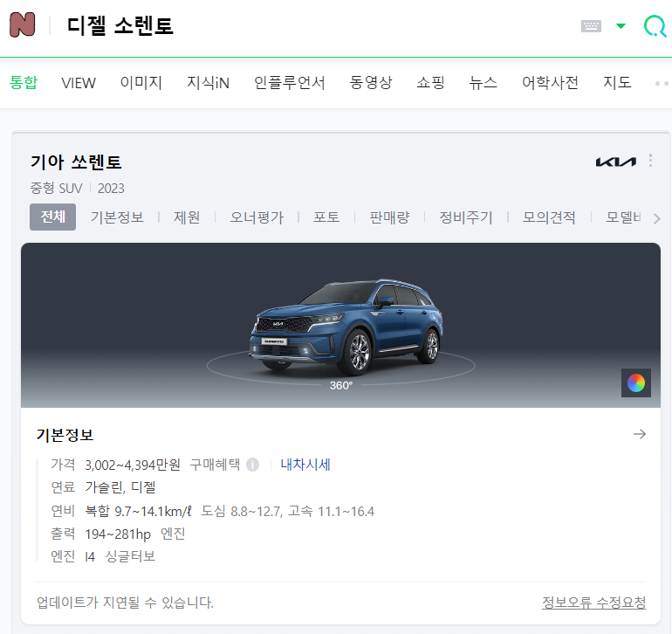Viewport: 672px width, 634px height.
Task: Click the green search magnifier icon
Action: click(x=655, y=26)
